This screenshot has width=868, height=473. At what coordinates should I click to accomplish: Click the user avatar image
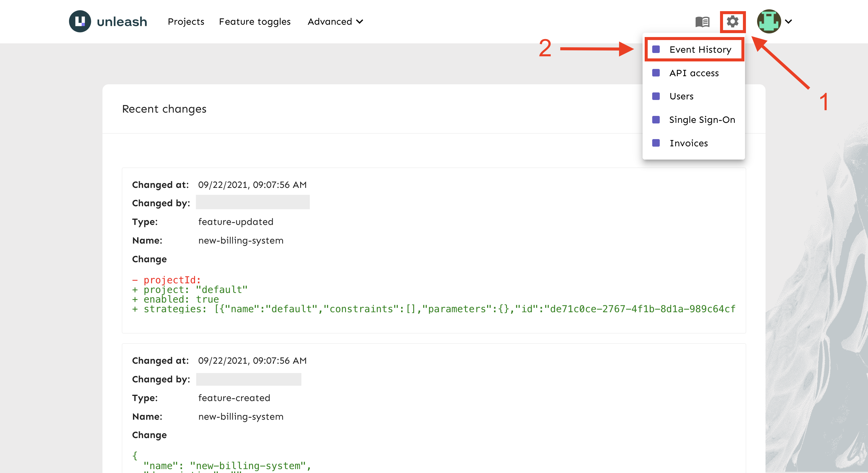[x=769, y=22]
